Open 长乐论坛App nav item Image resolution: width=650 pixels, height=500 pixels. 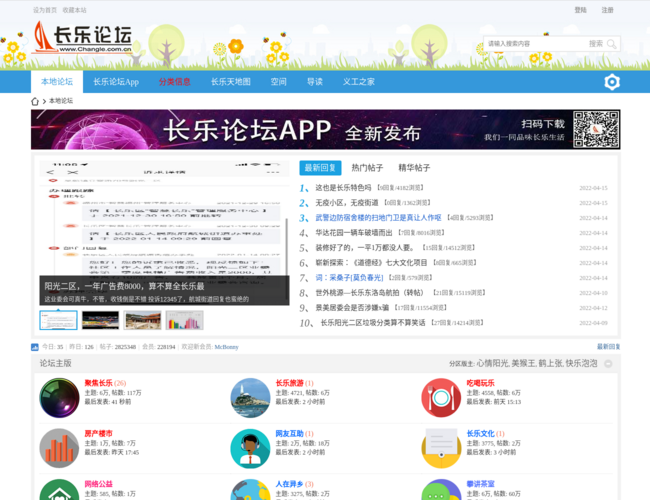coord(116,82)
